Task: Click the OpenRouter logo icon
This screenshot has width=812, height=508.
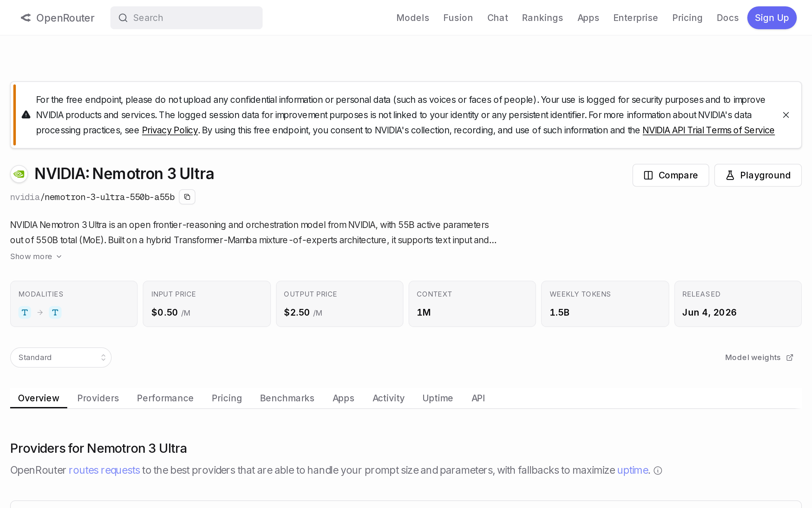Action: (26, 18)
